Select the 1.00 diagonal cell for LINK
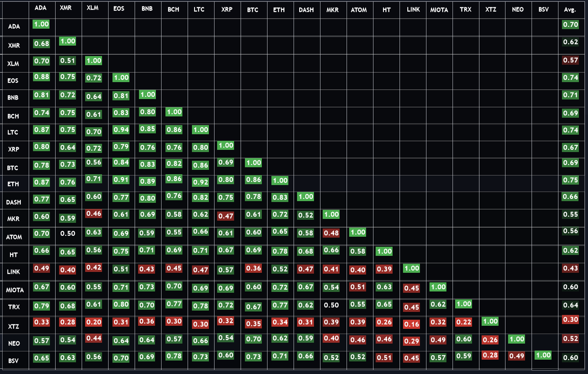588x374 pixels. tap(411, 268)
